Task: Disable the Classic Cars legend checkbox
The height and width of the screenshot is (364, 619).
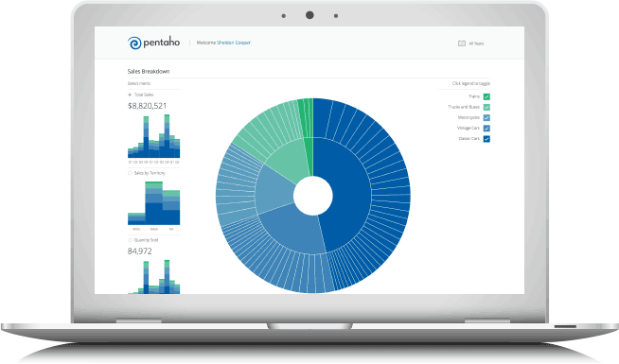Action: click(x=486, y=139)
